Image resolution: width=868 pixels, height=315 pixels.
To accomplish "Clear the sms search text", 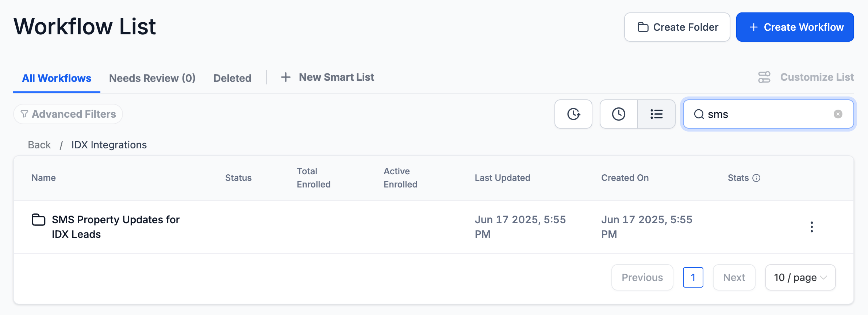I will (x=838, y=114).
